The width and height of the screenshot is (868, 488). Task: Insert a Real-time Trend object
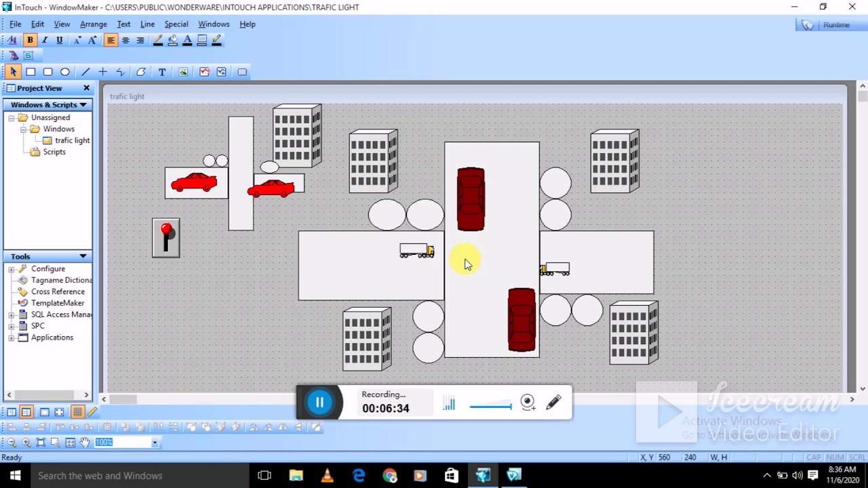tap(204, 72)
